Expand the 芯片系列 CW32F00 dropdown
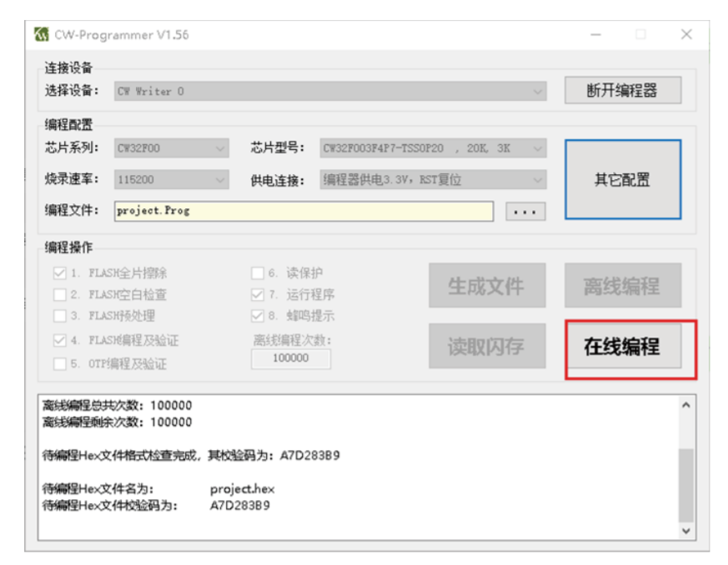The height and width of the screenshot is (565, 728). pyautogui.click(x=171, y=148)
